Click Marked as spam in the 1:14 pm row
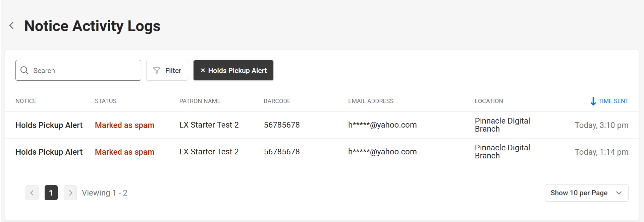 click(x=124, y=152)
